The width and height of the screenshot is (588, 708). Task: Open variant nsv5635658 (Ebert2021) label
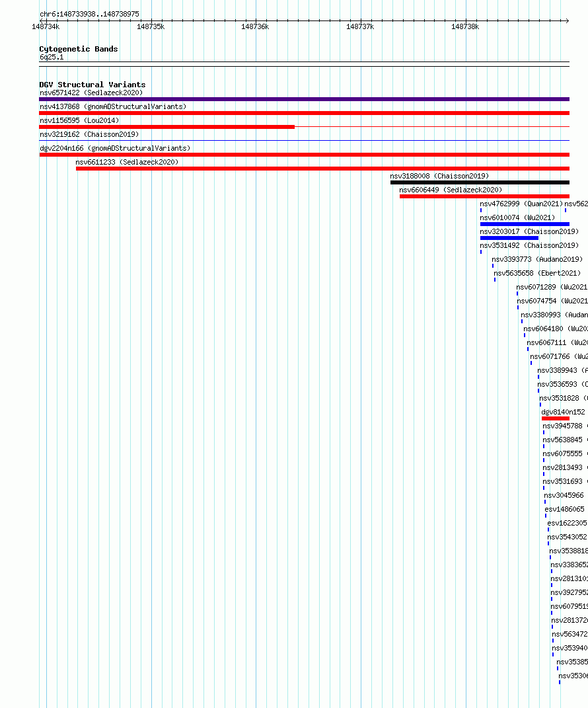click(537, 273)
